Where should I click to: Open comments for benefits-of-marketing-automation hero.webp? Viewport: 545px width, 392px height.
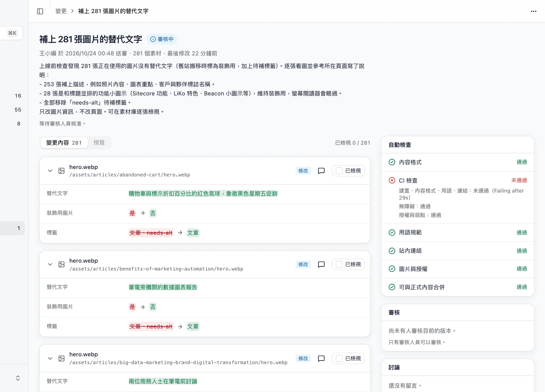tap(321, 264)
